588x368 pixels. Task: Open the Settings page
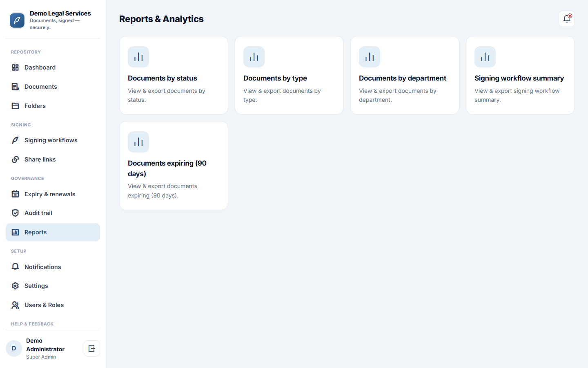coord(53,286)
